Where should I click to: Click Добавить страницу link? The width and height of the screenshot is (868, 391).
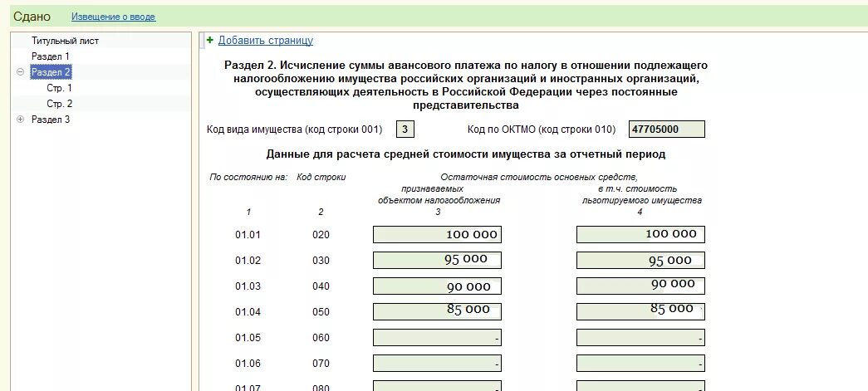(x=266, y=41)
